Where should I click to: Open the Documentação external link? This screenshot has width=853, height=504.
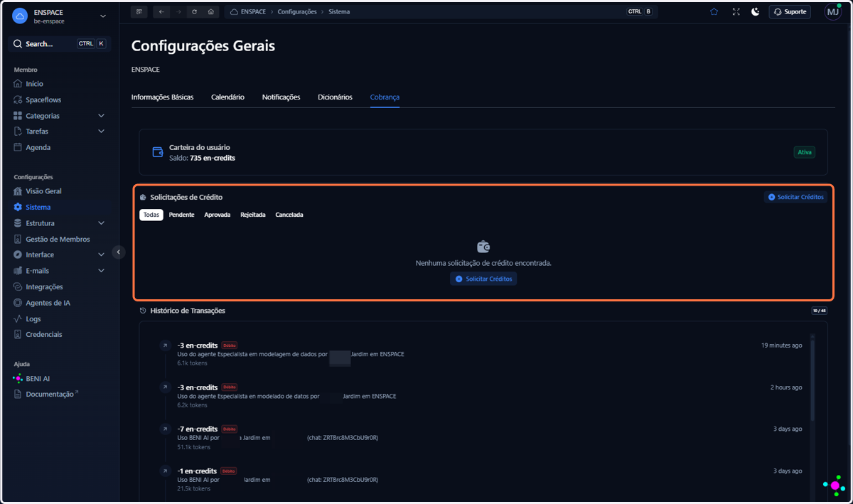pos(46,394)
